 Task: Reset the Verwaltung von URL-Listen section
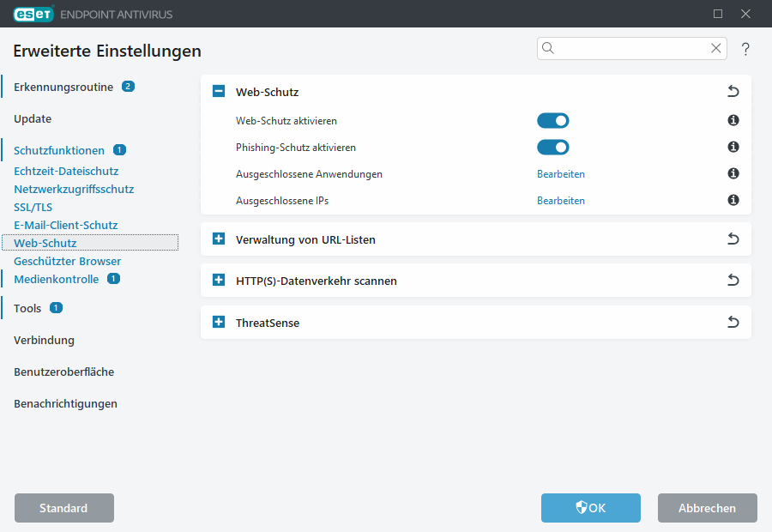point(733,239)
